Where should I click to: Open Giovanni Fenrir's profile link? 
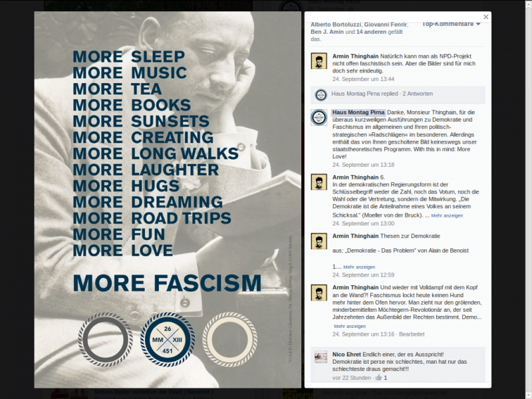[x=386, y=25]
